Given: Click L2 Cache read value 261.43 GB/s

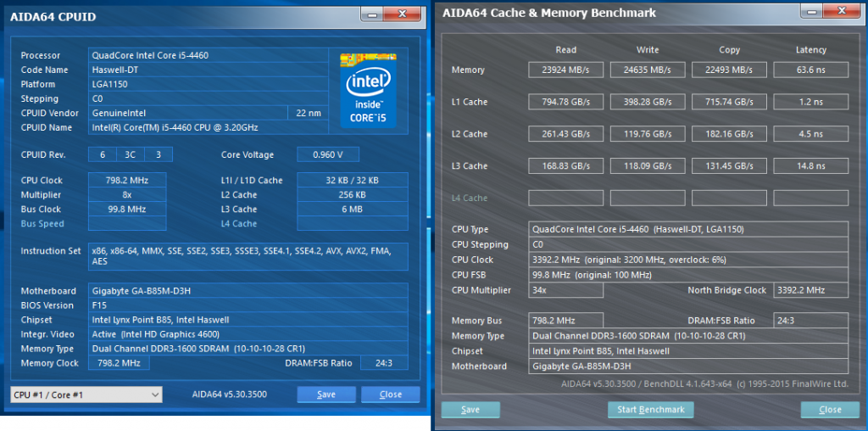Looking at the screenshot, I should 565,134.
